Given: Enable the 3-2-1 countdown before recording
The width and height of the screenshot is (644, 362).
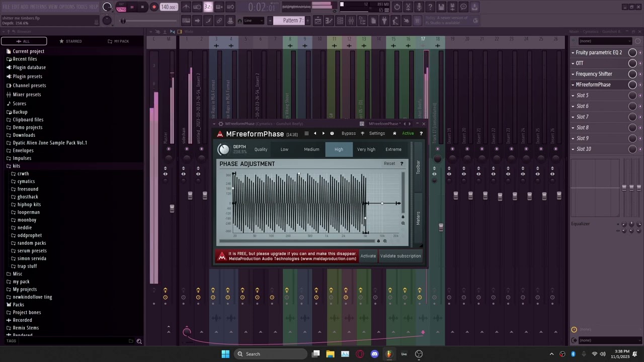Looking at the screenshot, I should 208,7.
